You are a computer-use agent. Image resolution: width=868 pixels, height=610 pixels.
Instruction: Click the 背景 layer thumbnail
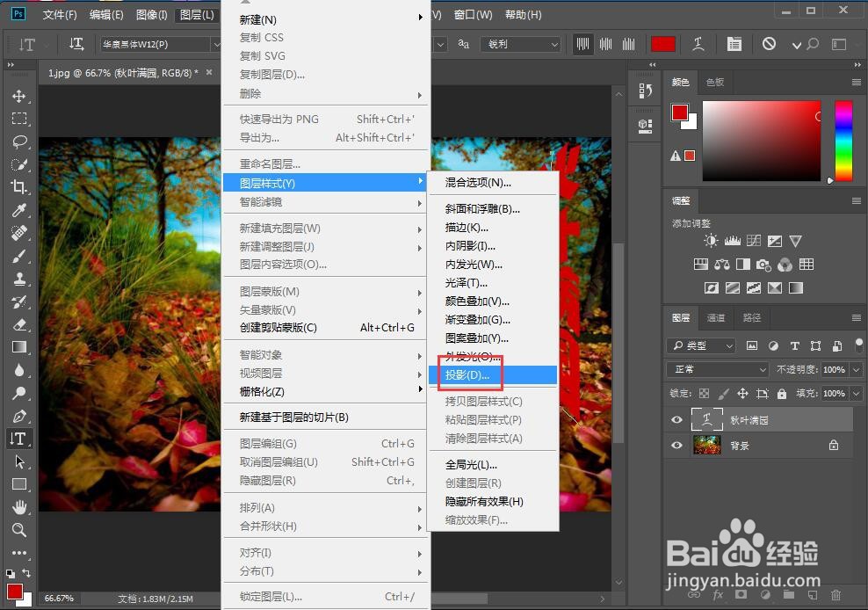706,446
